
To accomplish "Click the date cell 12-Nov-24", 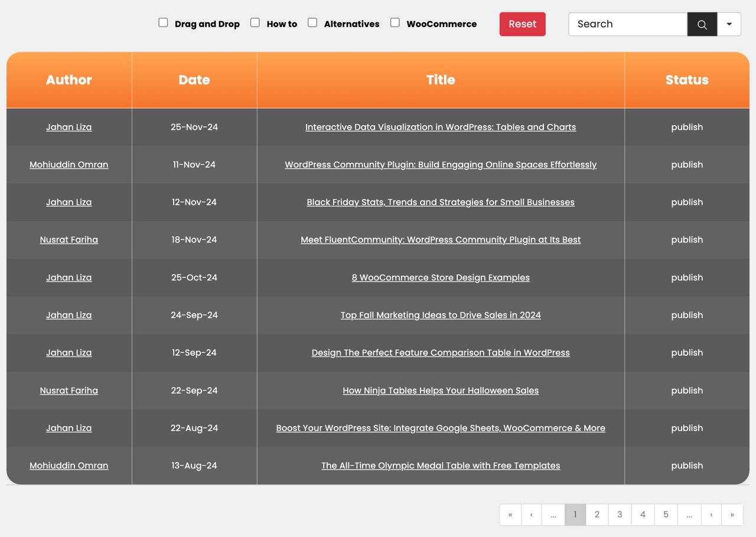I will point(194,202).
